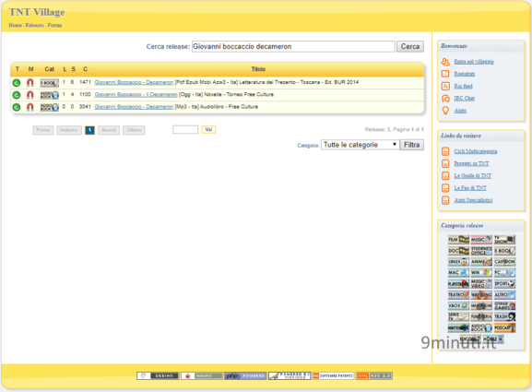Click the PHP Powered footer badge
This screenshot has width=532, height=392.
coord(245,375)
